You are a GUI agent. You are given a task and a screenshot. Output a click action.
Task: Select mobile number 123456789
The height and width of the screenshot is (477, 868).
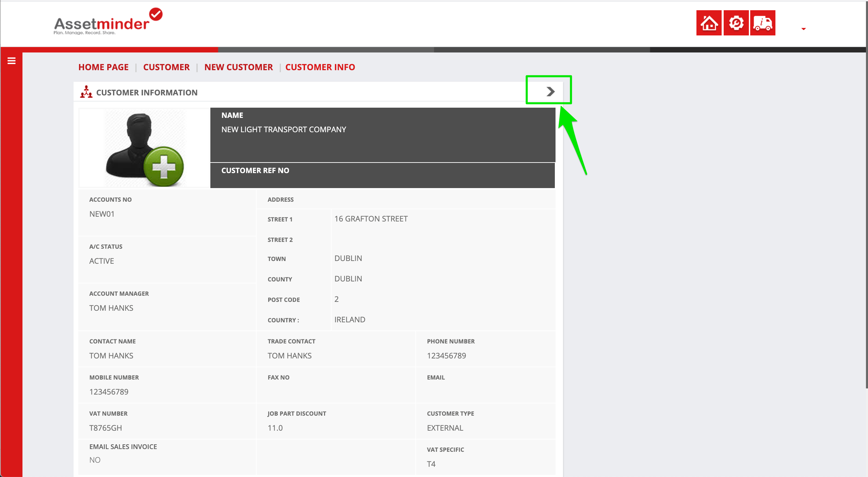tap(109, 392)
